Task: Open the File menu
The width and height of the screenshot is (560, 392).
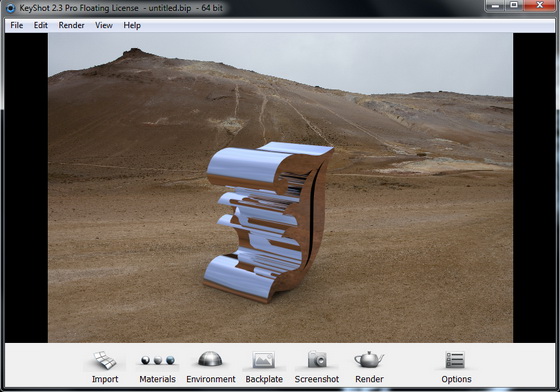Action: [16, 25]
